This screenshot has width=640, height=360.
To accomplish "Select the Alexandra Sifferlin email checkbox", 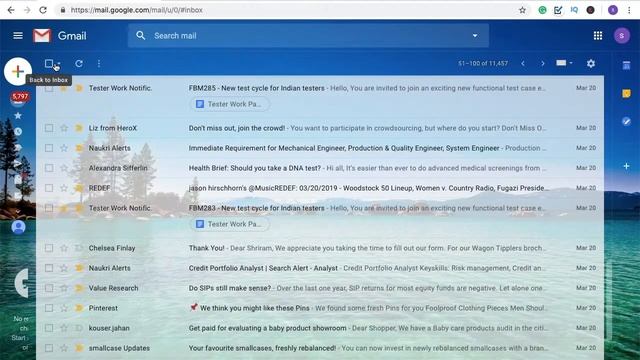I will tap(49, 168).
